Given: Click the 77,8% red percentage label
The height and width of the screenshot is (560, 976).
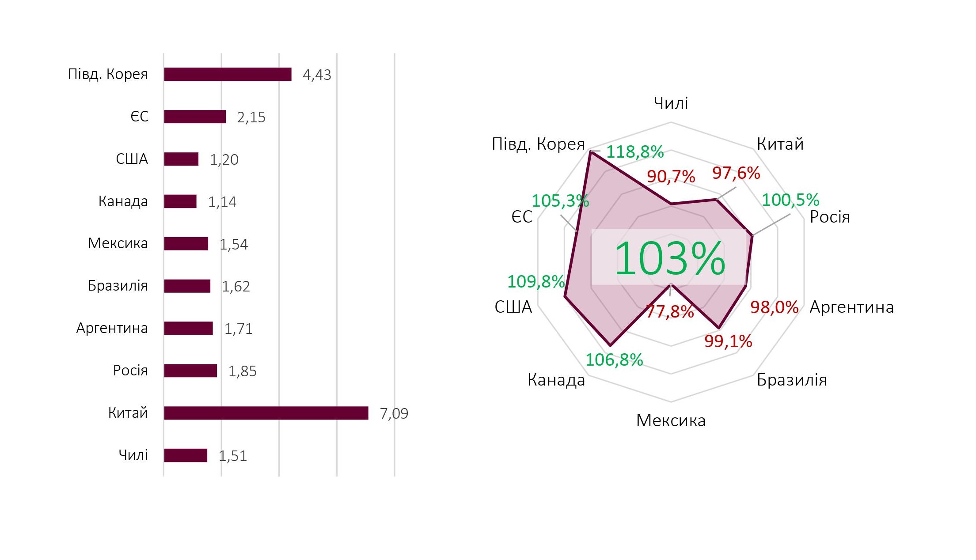Looking at the screenshot, I should pyautogui.click(x=669, y=312).
